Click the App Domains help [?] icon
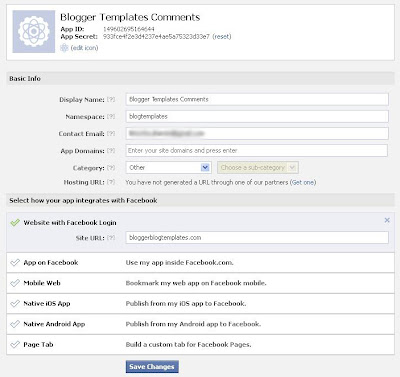Image resolution: width=400 pixels, height=377 pixels. (111, 151)
